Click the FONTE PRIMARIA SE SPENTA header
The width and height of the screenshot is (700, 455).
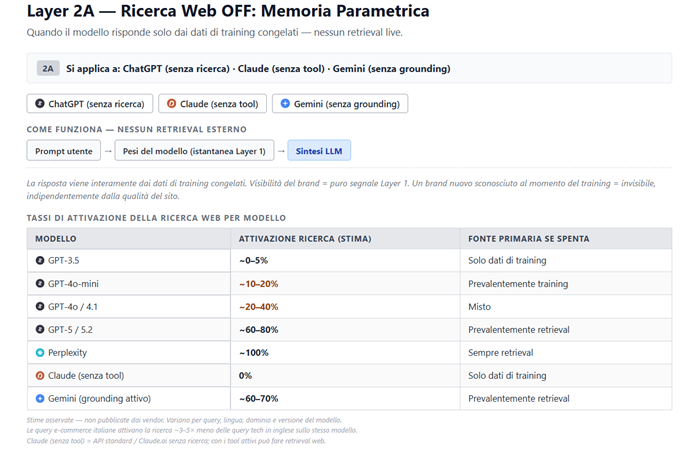pos(528,239)
